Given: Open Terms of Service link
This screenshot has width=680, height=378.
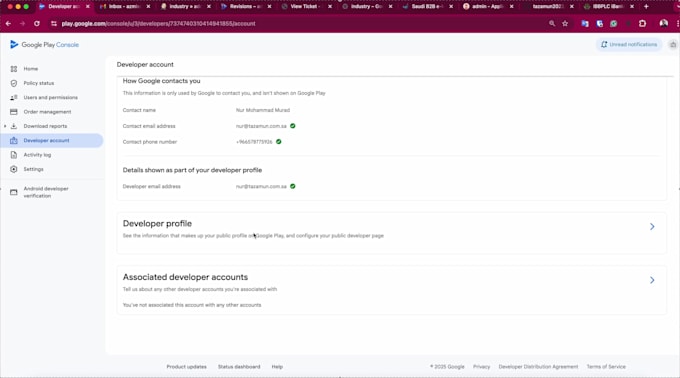Looking at the screenshot, I should (x=606, y=367).
